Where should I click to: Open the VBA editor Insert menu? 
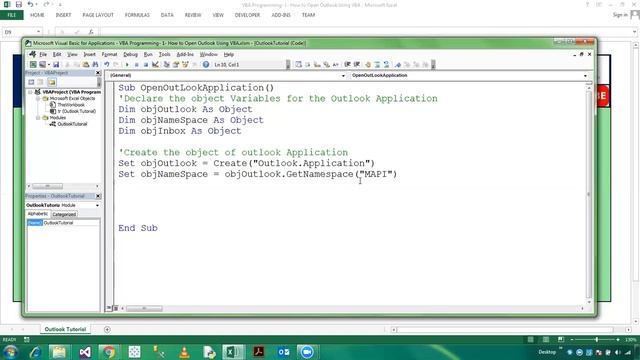pos(89,54)
